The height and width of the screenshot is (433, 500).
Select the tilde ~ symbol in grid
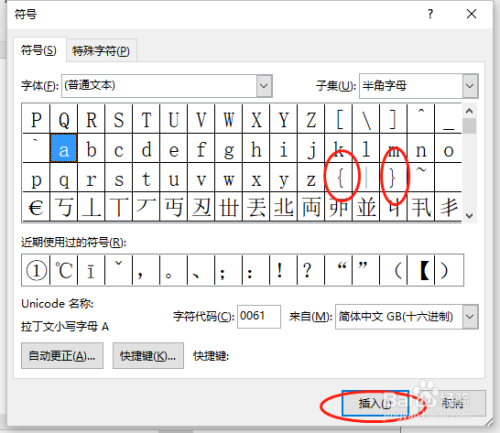[x=421, y=177]
